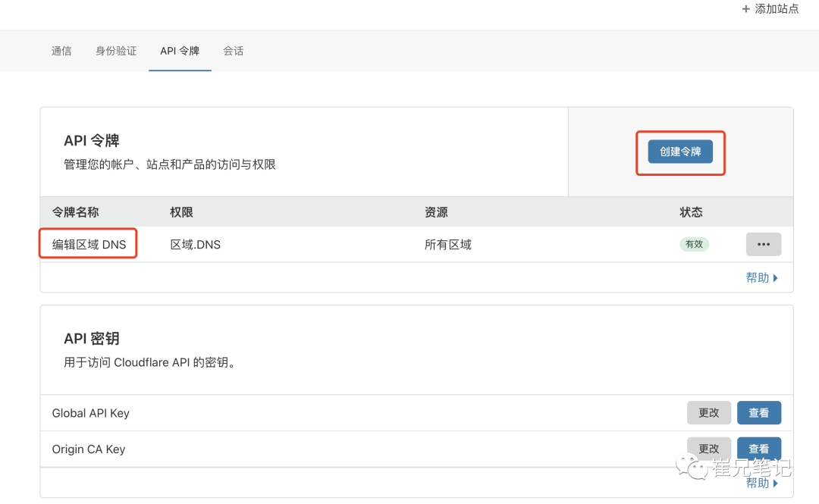Click the 状态 column header
Viewport: 819px width, 504px height.
tap(691, 212)
